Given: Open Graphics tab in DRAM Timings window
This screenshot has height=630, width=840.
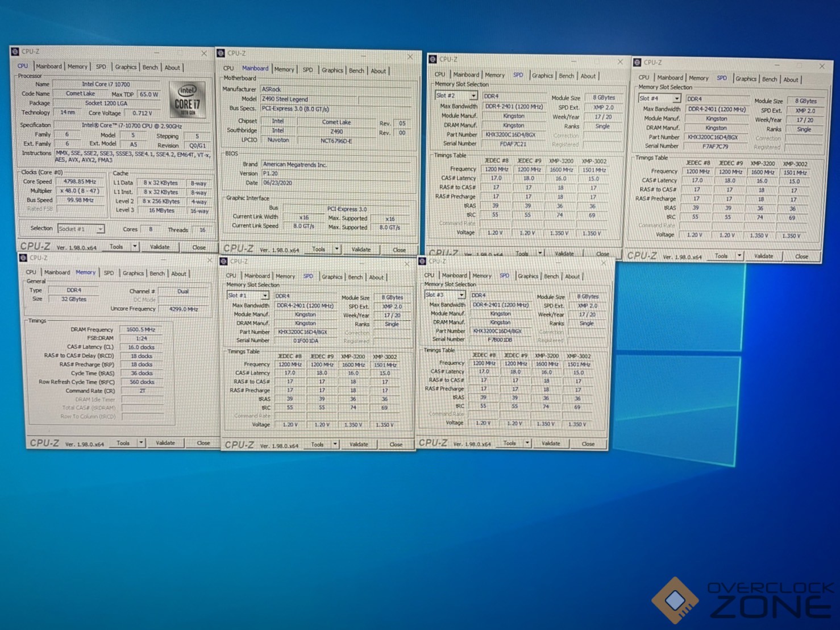Looking at the screenshot, I should (133, 273).
